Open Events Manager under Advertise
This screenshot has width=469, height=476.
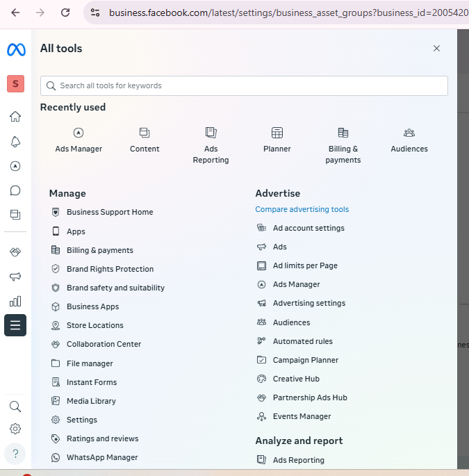(x=302, y=416)
